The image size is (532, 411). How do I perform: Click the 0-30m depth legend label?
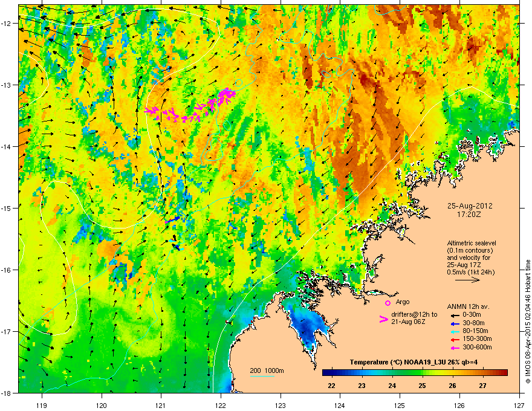pos(472,315)
